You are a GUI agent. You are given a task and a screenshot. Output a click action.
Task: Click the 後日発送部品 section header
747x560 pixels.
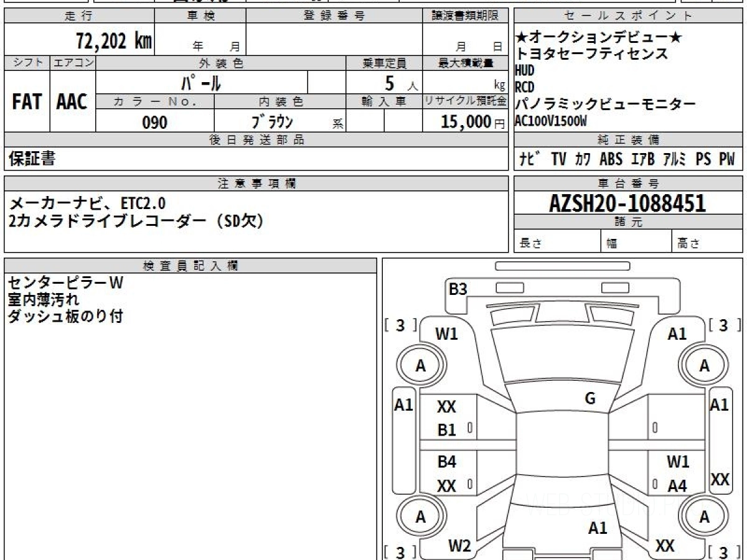click(256, 140)
